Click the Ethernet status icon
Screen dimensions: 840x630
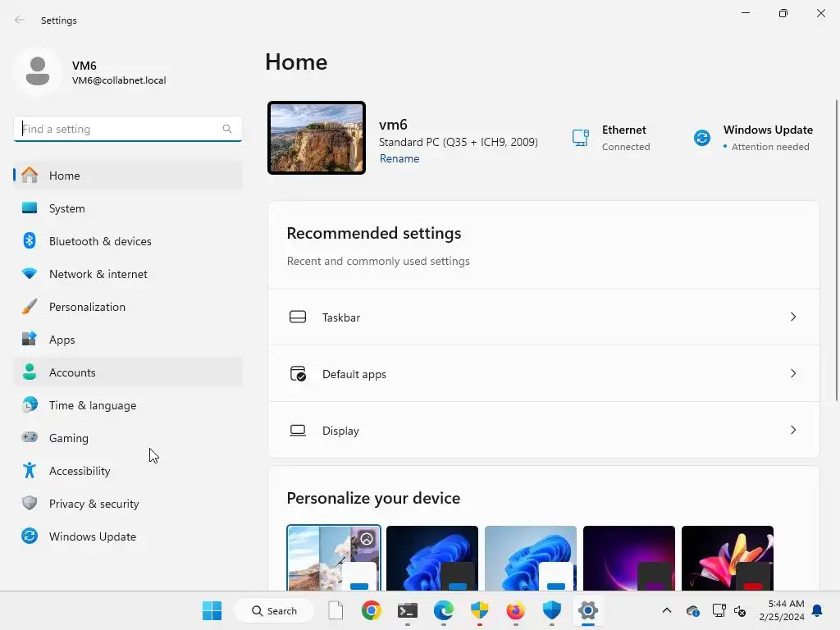click(581, 138)
